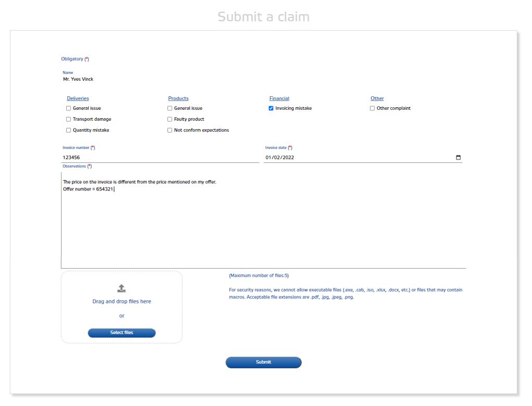This screenshot has width=532, height=406.
Task: Tick Not conform expectations checkbox
Action: coord(170,130)
